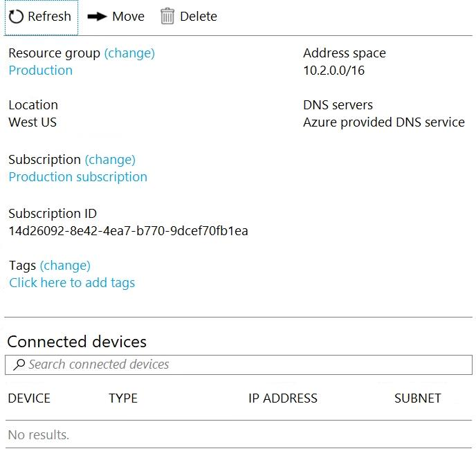The width and height of the screenshot is (476, 451).
Task: Click the 10.2.0.0/16 address space value
Action: coord(333,71)
